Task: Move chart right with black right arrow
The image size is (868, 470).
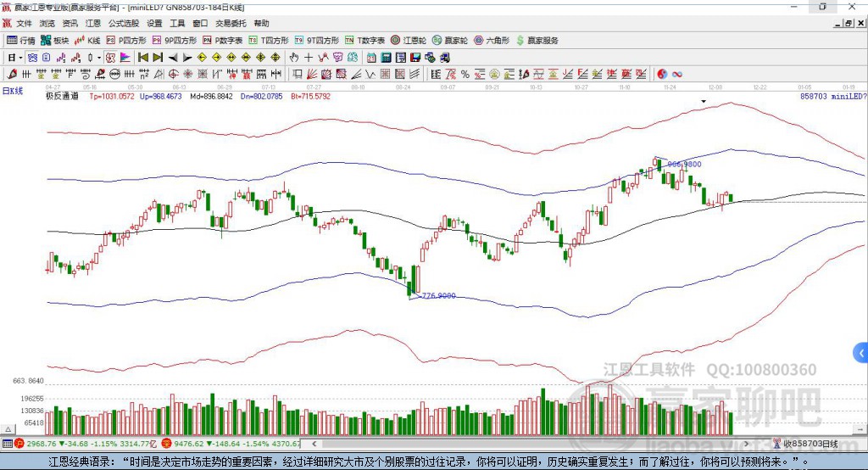Action: pos(187,58)
